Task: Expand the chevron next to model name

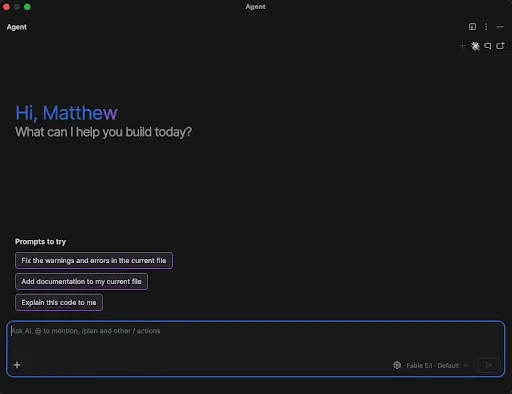Action: (466, 365)
